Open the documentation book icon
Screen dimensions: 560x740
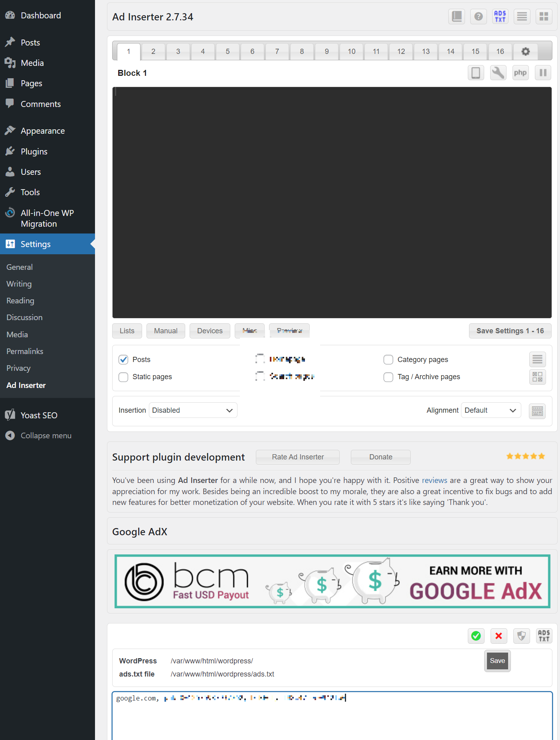(457, 17)
